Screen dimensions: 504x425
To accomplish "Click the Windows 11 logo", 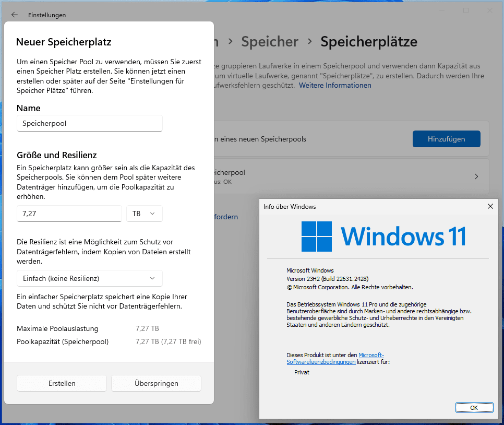I will [x=384, y=236].
